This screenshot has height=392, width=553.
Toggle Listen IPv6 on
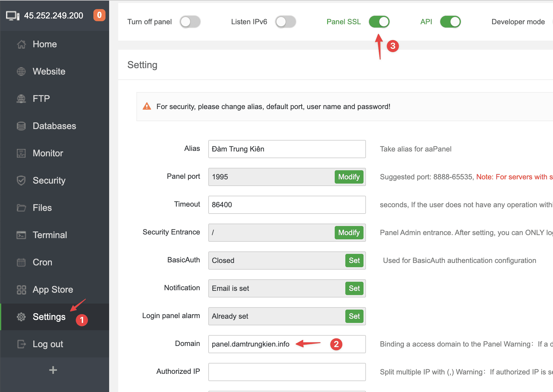click(x=286, y=22)
